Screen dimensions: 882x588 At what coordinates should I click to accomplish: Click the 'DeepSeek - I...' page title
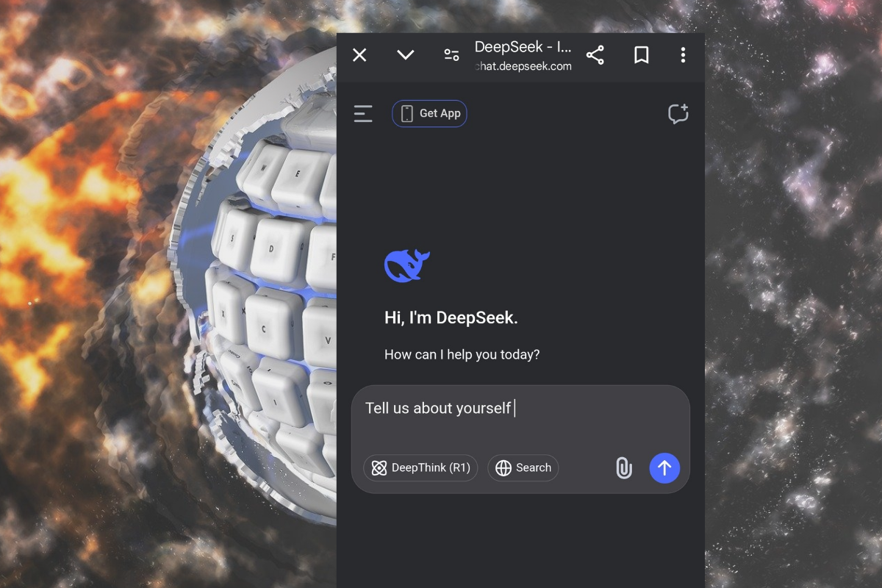click(x=523, y=47)
